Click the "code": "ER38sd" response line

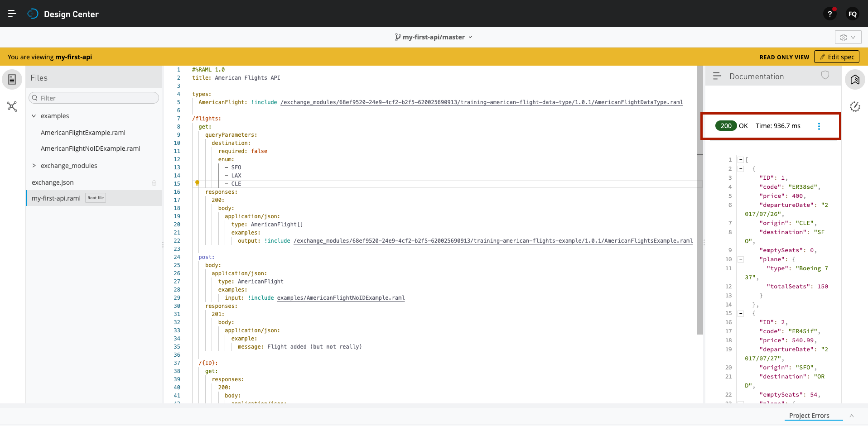tap(790, 187)
